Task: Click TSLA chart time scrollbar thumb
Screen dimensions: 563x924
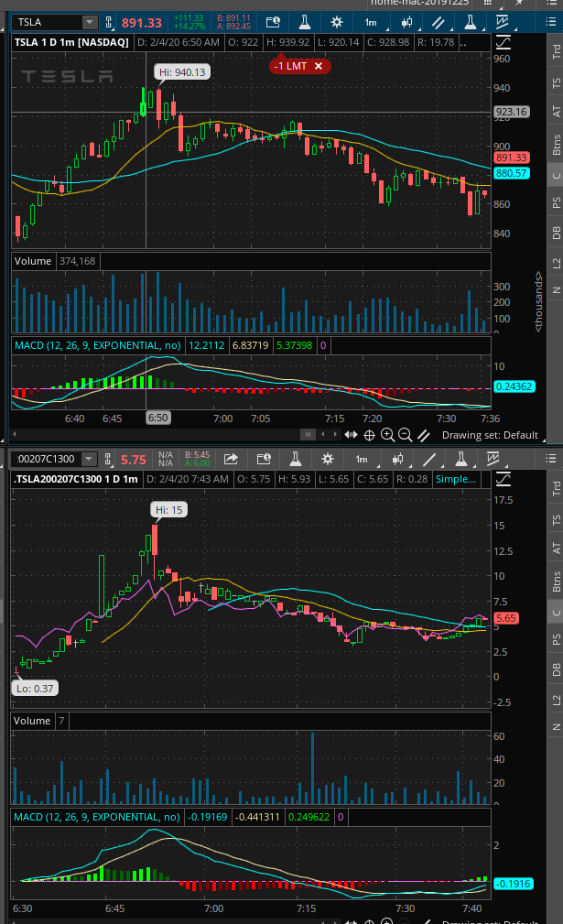Action: pos(308,435)
